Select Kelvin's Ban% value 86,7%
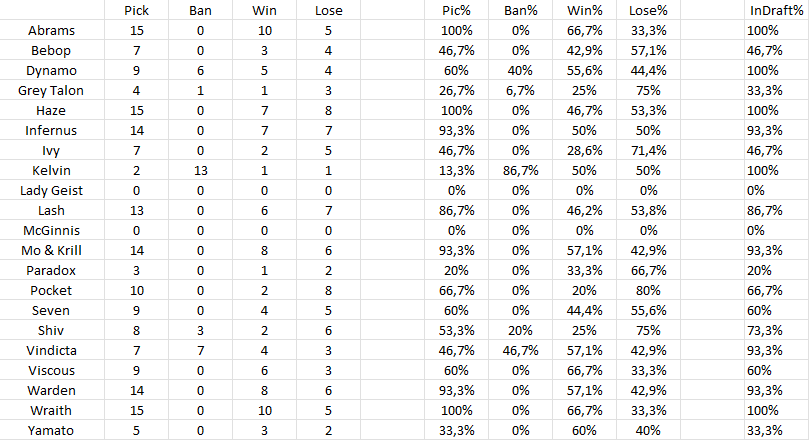The width and height of the screenshot is (809, 440). pos(520,170)
